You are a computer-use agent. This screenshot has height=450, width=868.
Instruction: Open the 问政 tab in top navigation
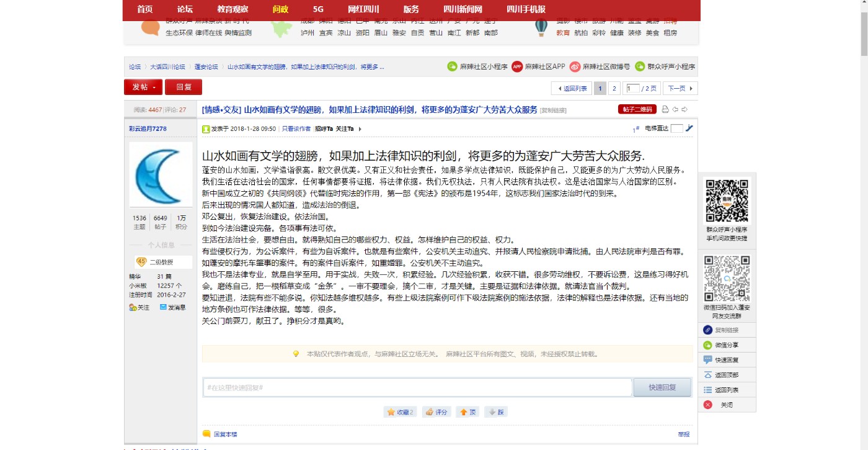(280, 9)
